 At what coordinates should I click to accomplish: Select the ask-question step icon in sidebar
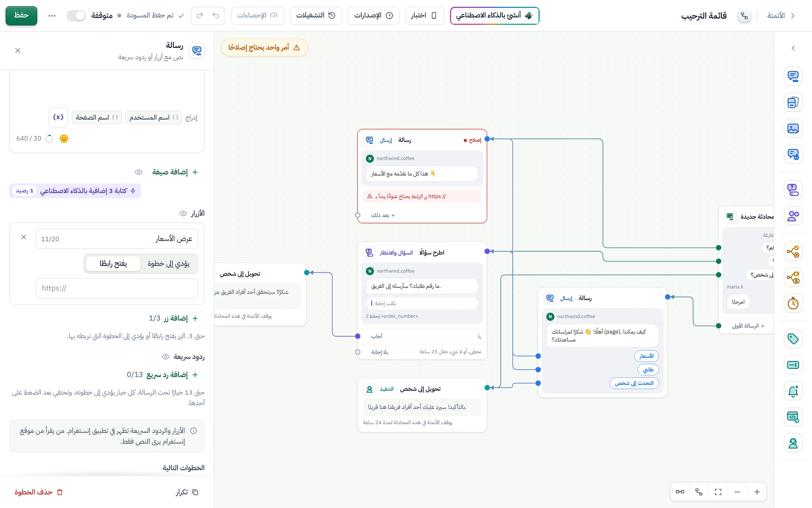pyautogui.click(x=793, y=189)
